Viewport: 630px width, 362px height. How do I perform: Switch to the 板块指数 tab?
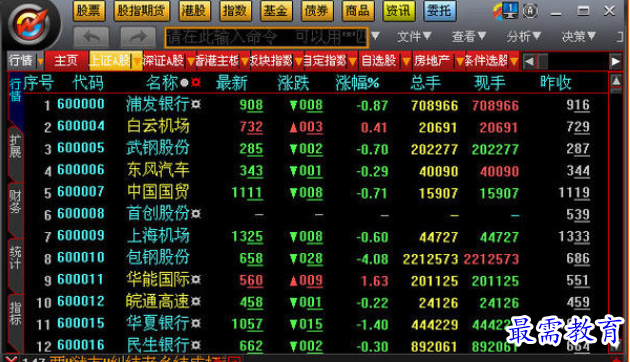[x=272, y=61]
